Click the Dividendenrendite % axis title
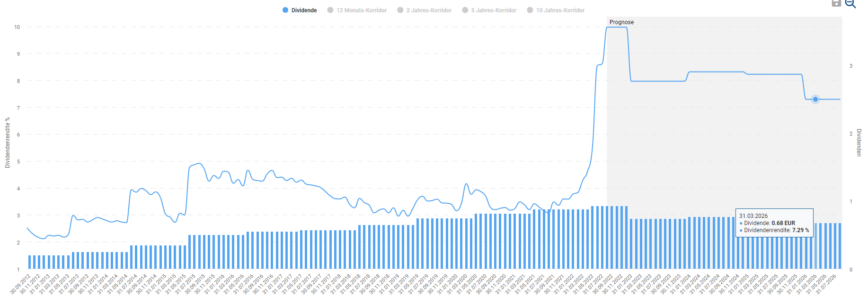 (8, 143)
